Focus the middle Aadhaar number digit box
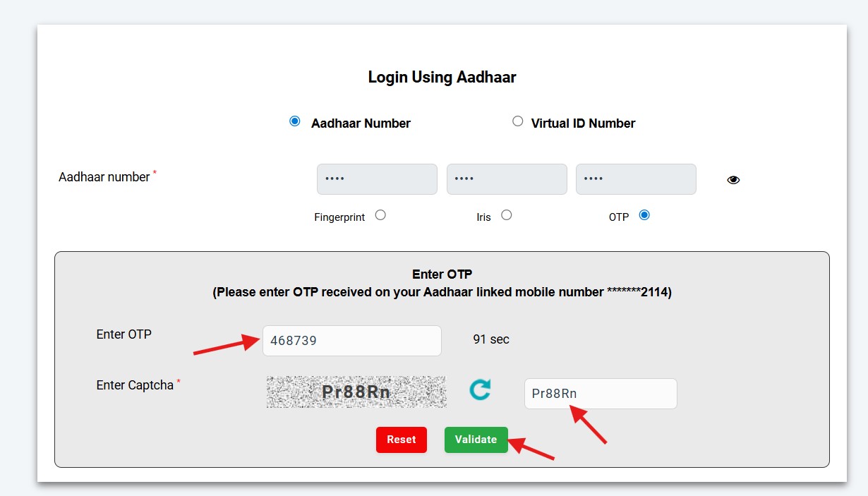The height and width of the screenshot is (496, 868). point(507,179)
